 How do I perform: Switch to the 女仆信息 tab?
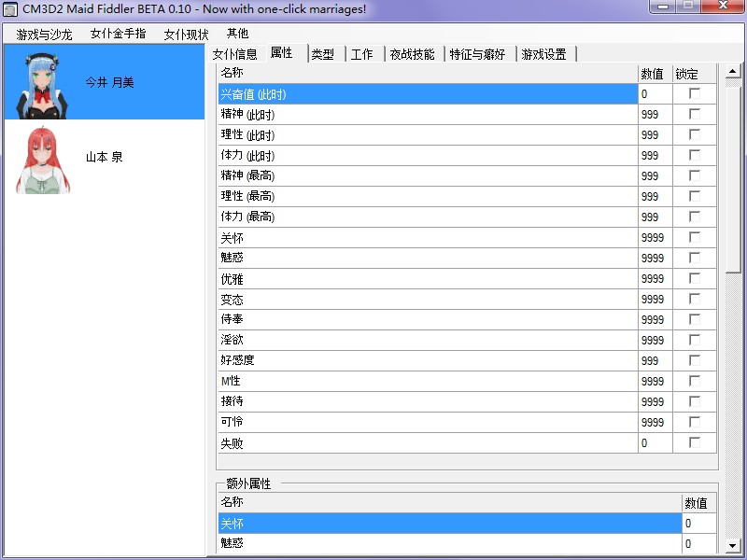(x=235, y=54)
